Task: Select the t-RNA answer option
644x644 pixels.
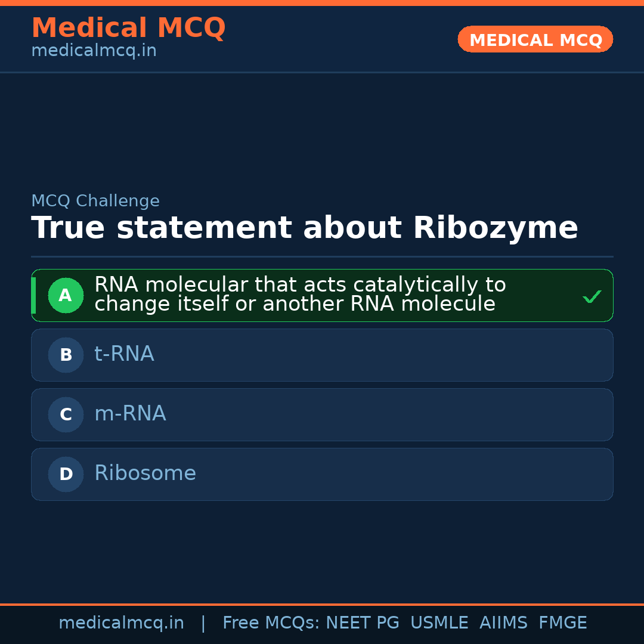Action: pyautogui.click(x=124, y=354)
